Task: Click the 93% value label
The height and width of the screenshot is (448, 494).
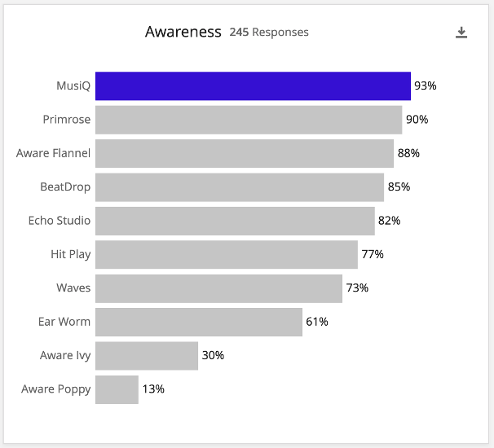Action: click(x=426, y=86)
